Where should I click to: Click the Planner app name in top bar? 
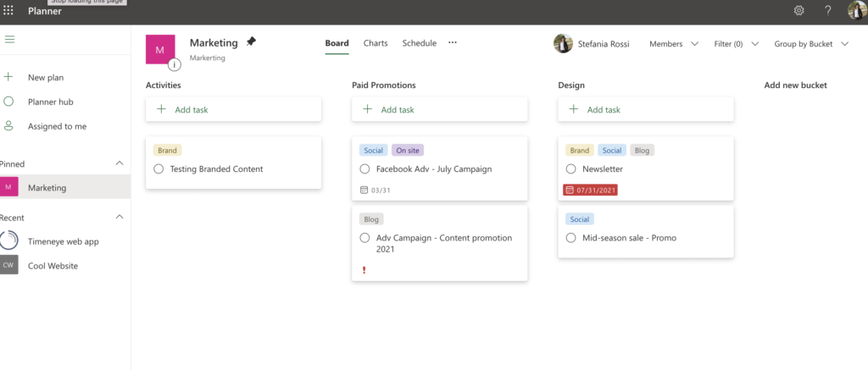(x=45, y=10)
